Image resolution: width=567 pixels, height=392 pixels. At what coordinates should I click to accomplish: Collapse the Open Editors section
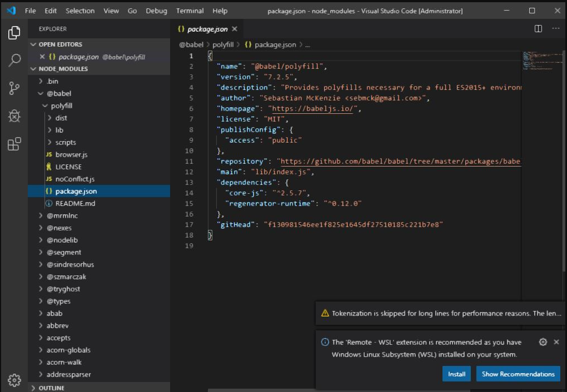click(x=33, y=44)
